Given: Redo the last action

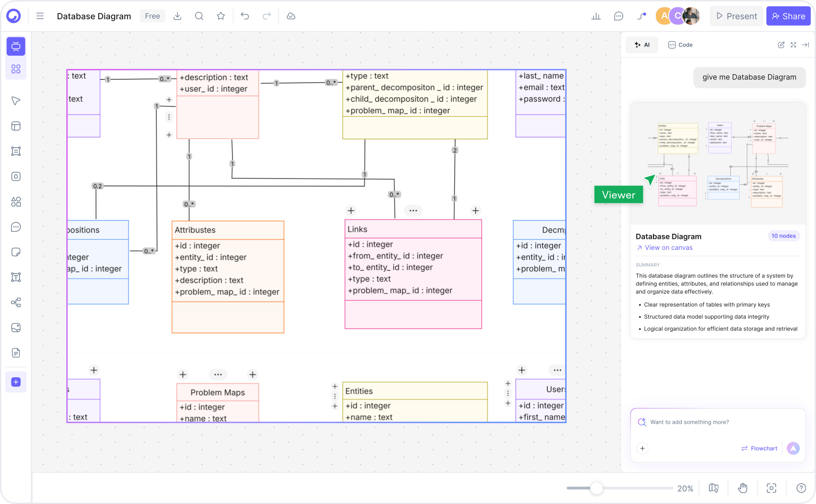Looking at the screenshot, I should click(x=266, y=16).
